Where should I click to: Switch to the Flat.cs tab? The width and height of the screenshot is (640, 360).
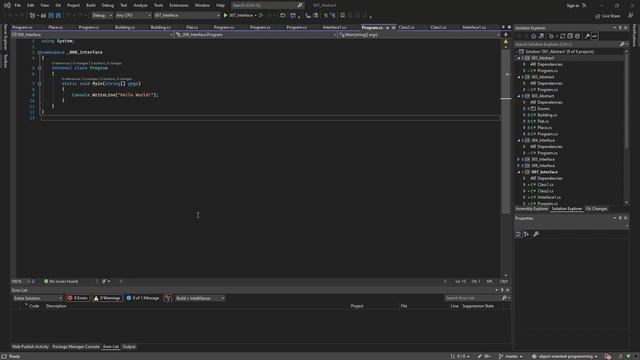[x=192, y=27]
